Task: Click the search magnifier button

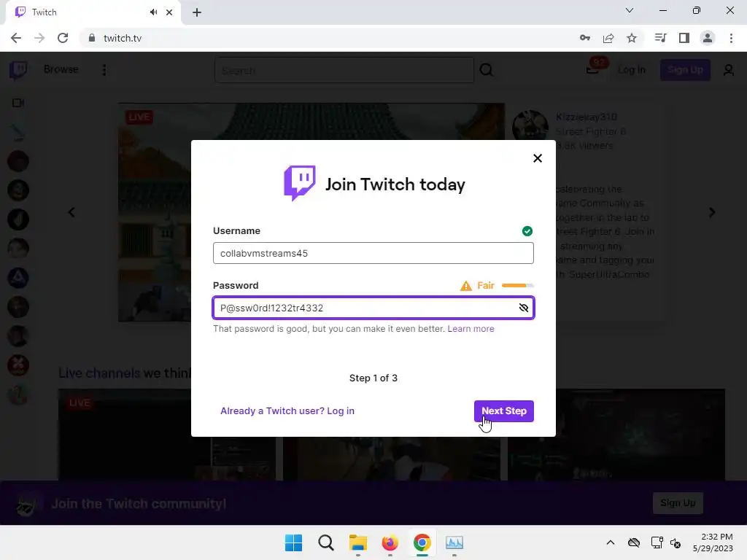Action: (x=487, y=71)
